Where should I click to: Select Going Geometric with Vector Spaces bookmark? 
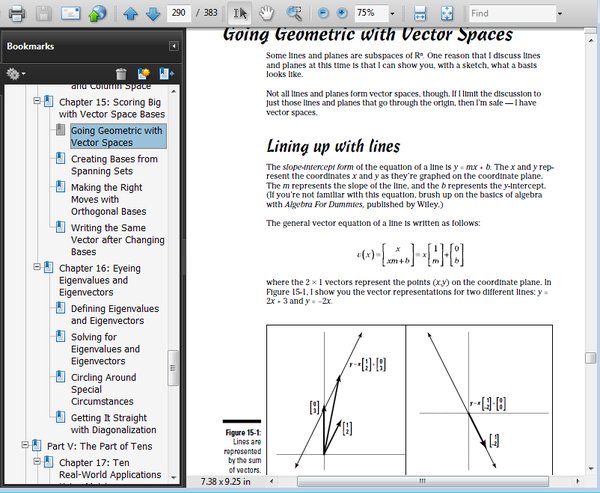[117, 136]
